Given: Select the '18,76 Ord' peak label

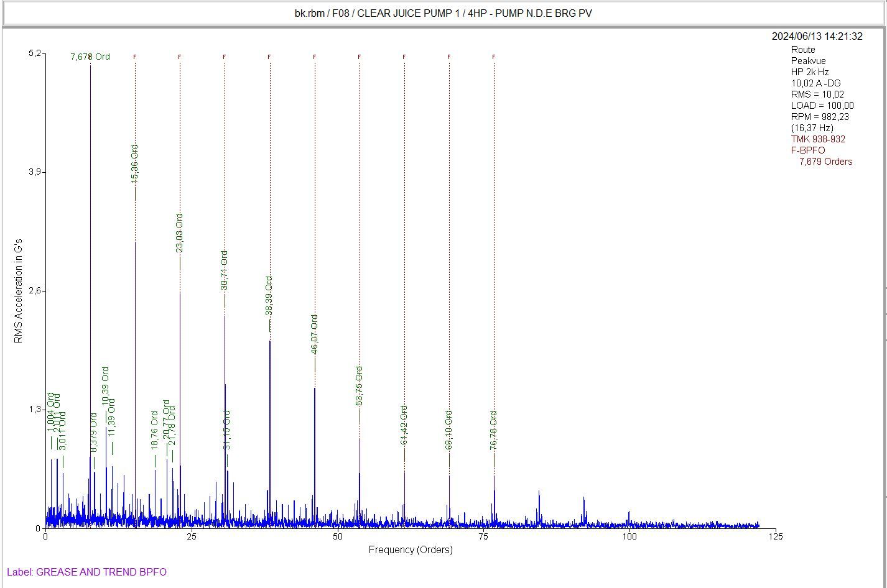Looking at the screenshot, I should coord(154,430).
